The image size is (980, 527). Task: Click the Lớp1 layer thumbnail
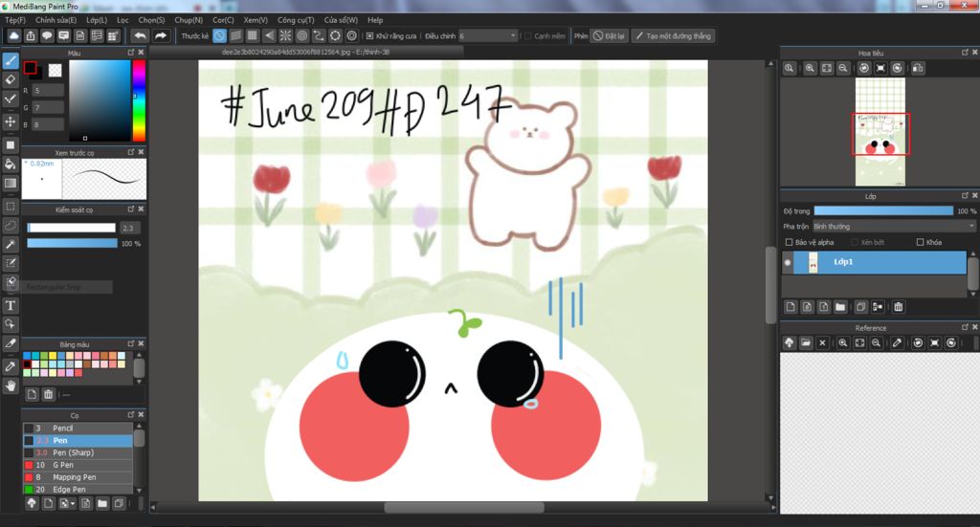tap(813, 262)
